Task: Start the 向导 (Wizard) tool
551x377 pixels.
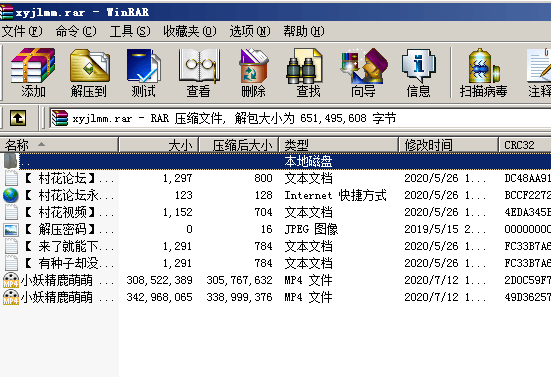Action: point(364,73)
